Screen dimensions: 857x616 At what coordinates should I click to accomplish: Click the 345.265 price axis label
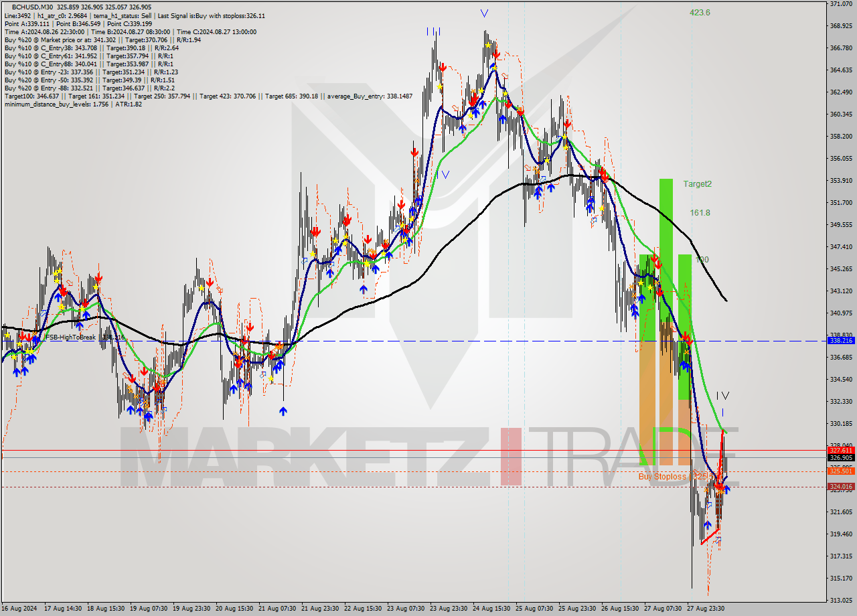coord(841,268)
